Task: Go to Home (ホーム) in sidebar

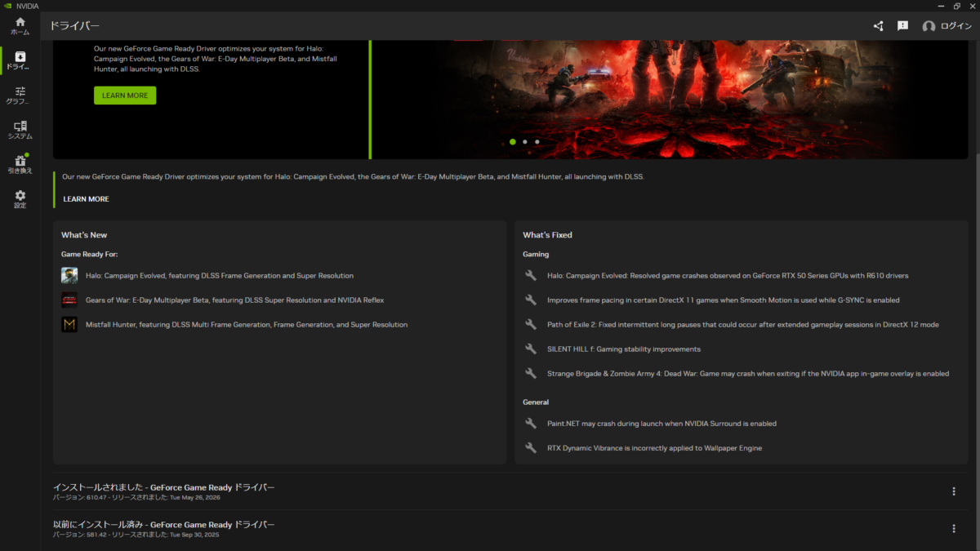Action: tap(20, 25)
